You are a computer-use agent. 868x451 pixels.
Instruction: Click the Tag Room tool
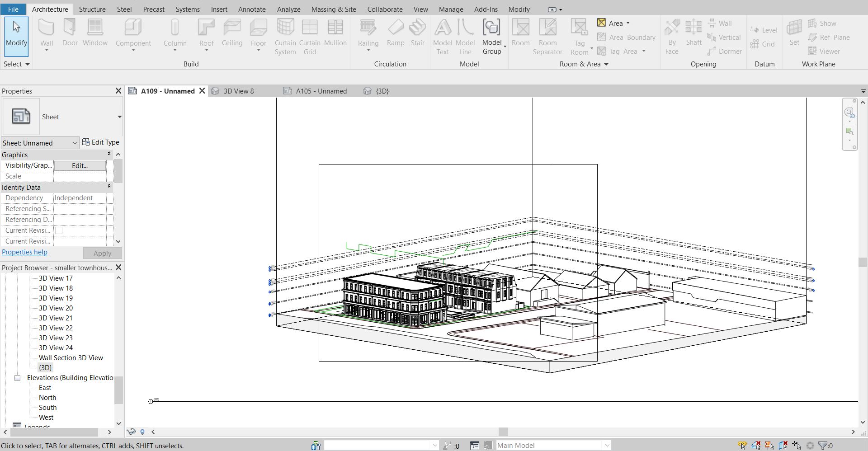coord(580,37)
